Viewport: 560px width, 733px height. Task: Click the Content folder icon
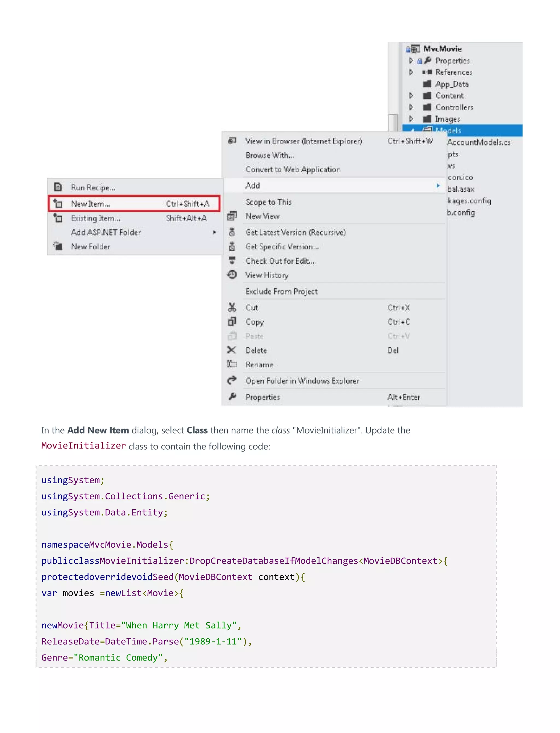point(427,95)
